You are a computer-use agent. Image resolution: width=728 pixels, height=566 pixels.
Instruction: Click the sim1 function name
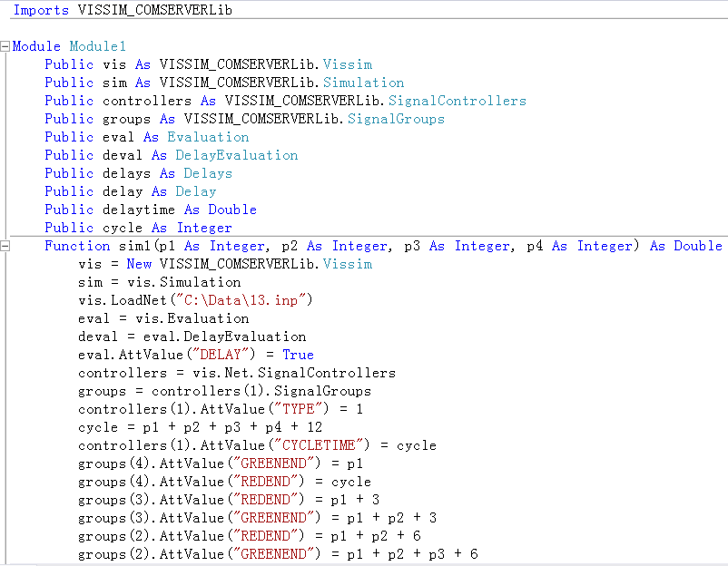click(x=134, y=246)
